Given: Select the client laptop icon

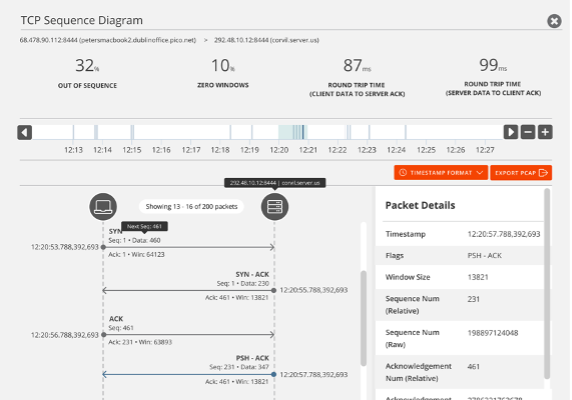Looking at the screenshot, I should 103,207.
